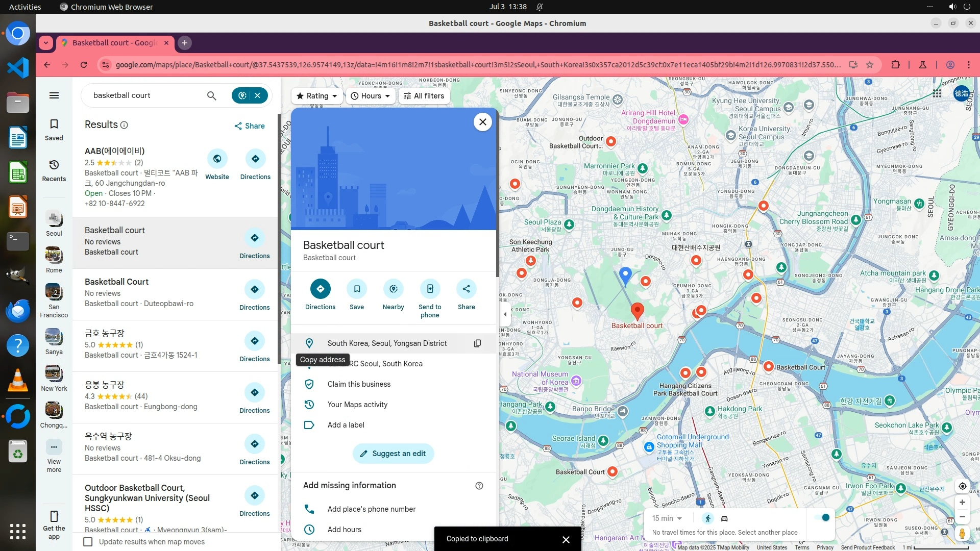Screen dimensions: 980x551
Task: Open the hamburger menu in sidebar
Action: (x=54, y=95)
